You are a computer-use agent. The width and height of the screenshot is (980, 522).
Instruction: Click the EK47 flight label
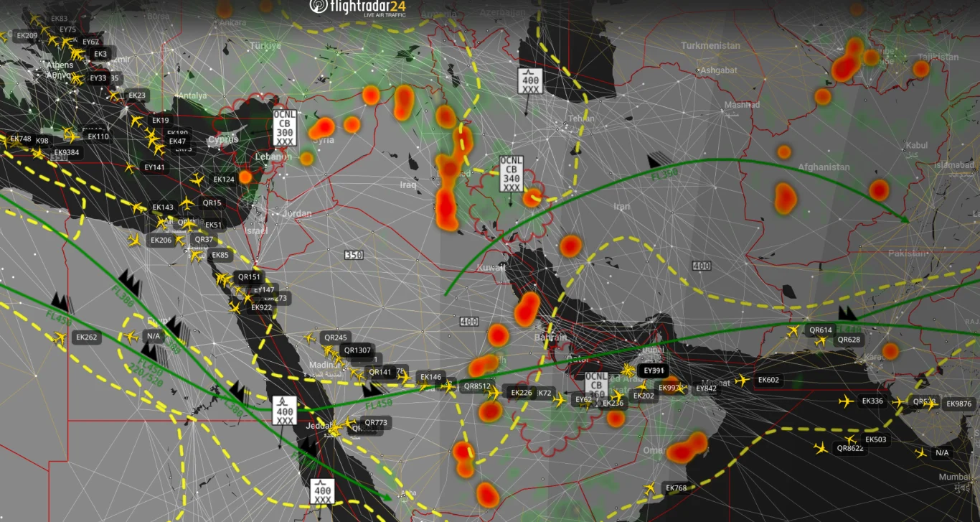[x=177, y=141]
